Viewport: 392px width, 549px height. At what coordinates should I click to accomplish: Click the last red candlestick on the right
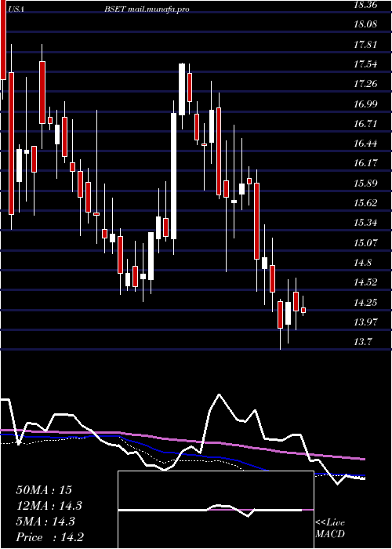pyautogui.click(x=303, y=311)
